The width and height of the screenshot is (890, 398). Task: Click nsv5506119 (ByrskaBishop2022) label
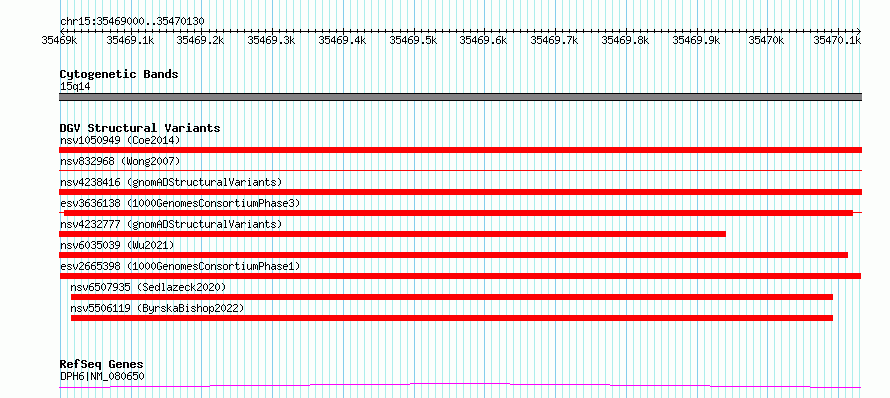[x=157, y=308]
